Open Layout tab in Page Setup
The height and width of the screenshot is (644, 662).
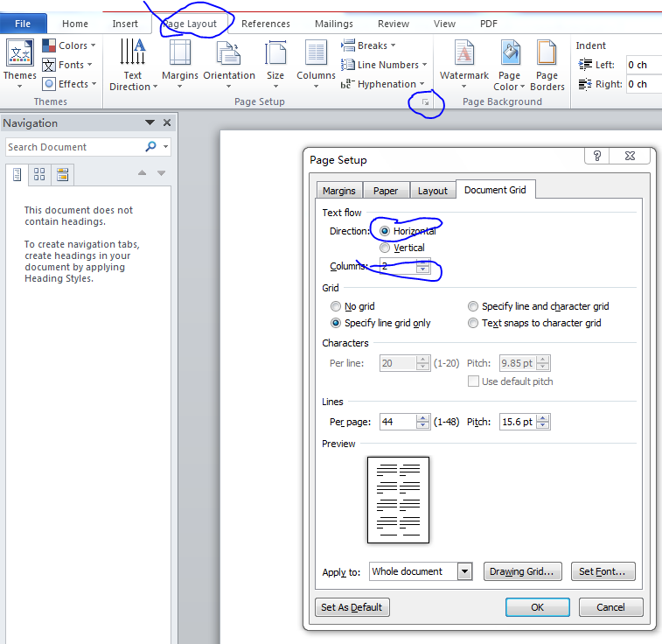tap(433, 191)
